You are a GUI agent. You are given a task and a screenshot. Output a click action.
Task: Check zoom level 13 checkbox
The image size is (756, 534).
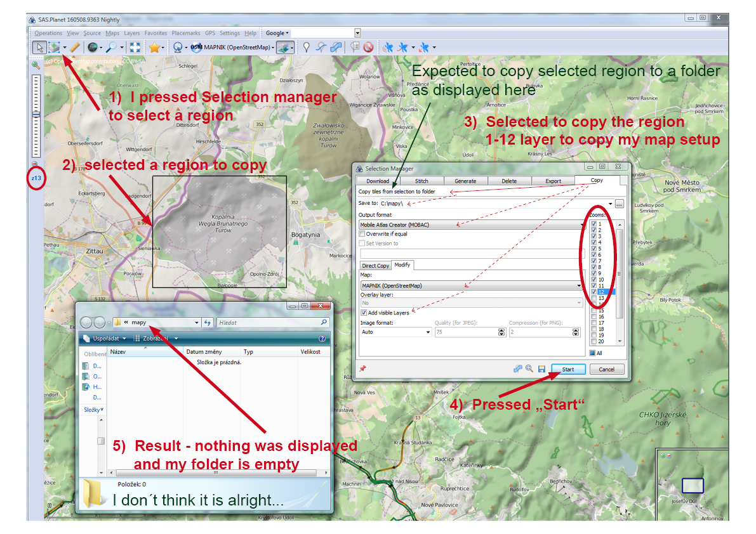coord(594,298)
